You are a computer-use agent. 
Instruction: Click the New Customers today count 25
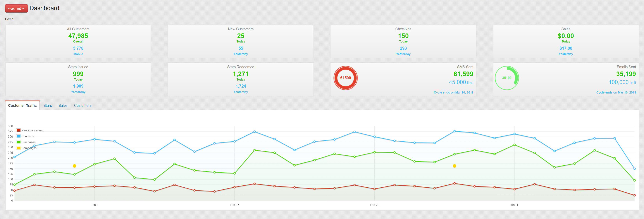[x=240, y=36]
